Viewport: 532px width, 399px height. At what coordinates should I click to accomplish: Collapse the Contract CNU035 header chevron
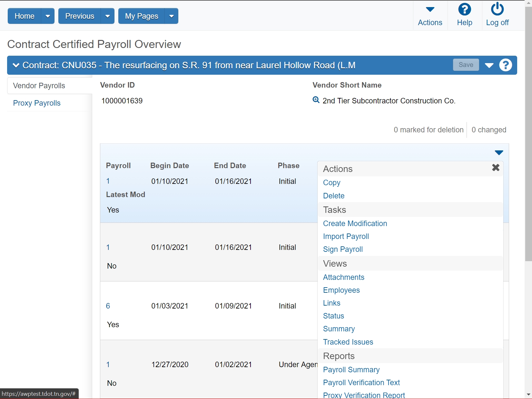[16, 65]
